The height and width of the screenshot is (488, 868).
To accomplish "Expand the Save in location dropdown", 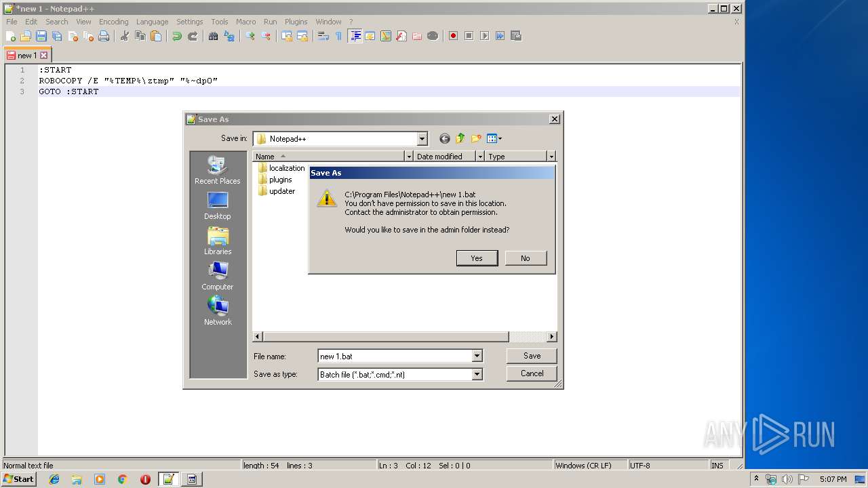I will (x=422, y=139).
